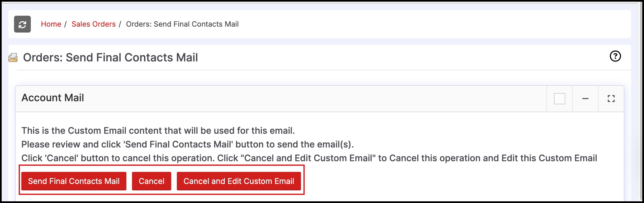Expand Account Mail panel to fullscreen
Image resolution: width=644 pixels, height=203 pixels.
(611, 99)
